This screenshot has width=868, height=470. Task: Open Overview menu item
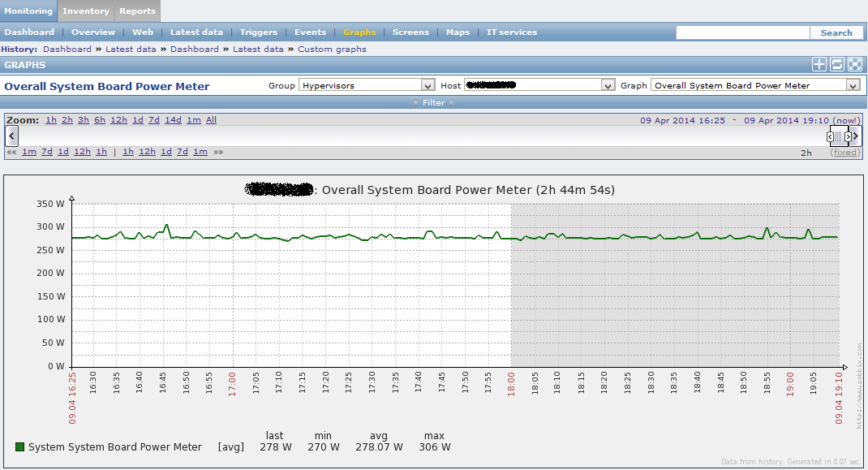click(x=93, y=32)
